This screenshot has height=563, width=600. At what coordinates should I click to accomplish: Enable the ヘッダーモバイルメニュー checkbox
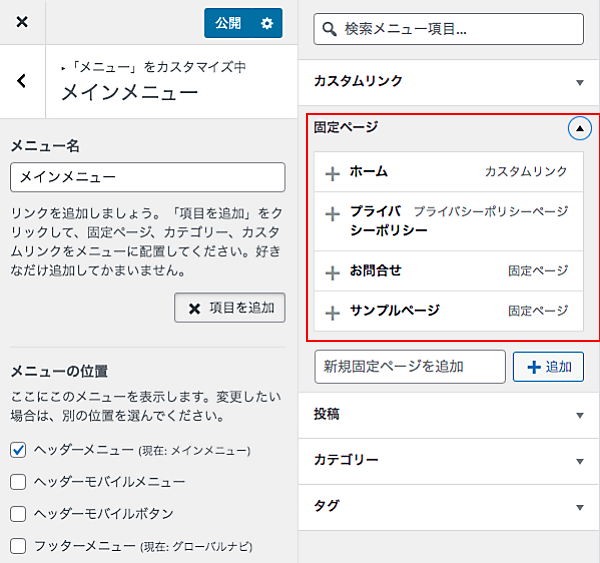coord(18,482)
